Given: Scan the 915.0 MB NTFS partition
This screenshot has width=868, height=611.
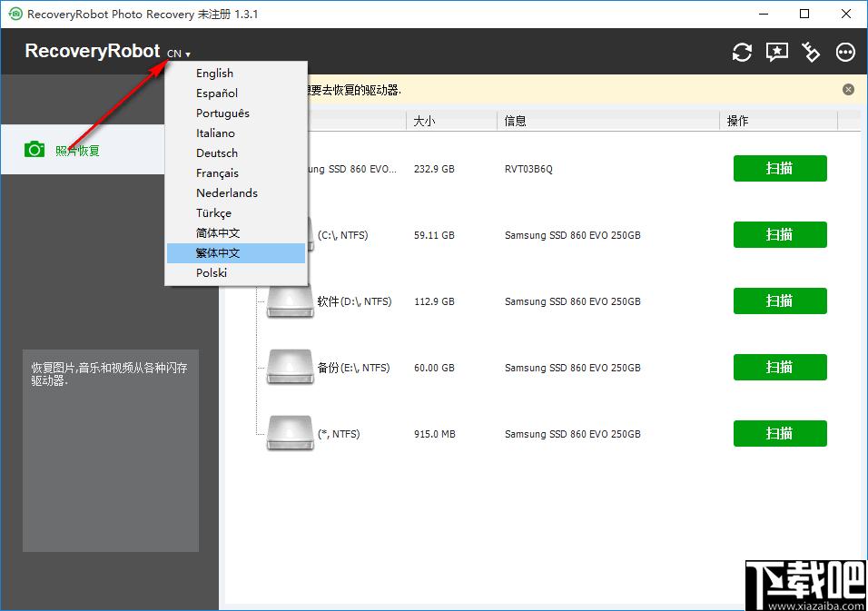Looking at the screenshot, I should pyautogui.click(x=780, y=434).
